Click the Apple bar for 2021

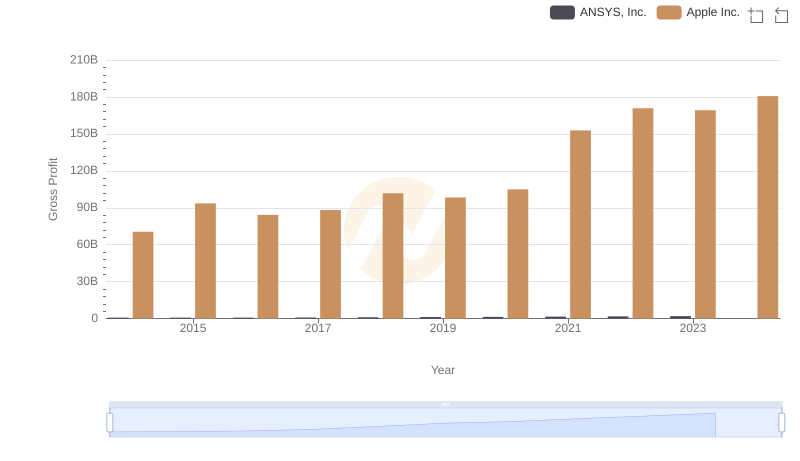coord(581,224)
